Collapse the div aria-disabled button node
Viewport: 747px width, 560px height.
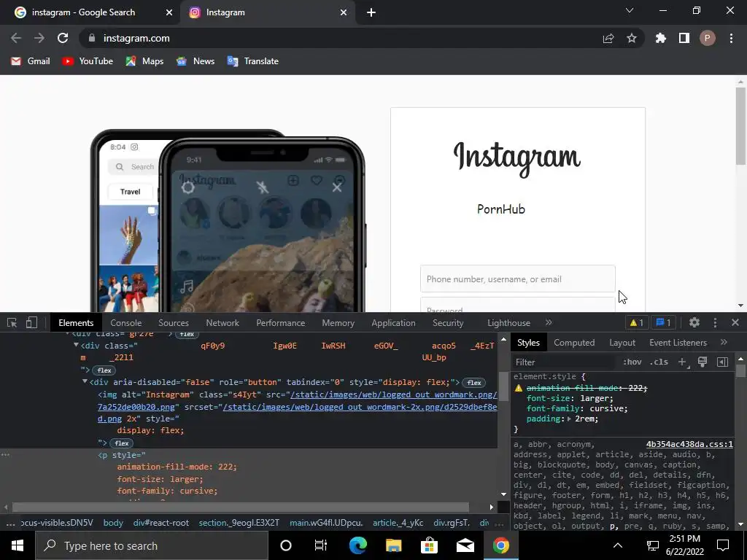pos(85,382)
